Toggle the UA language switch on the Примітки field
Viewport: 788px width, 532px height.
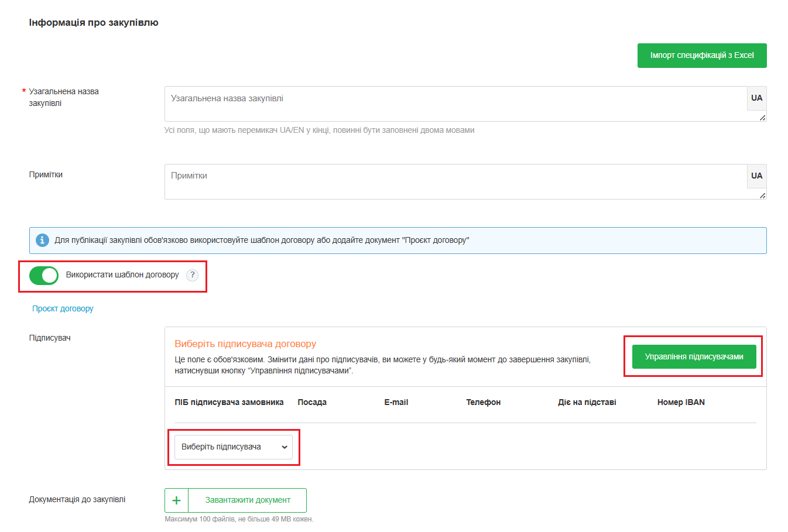[756, 176]
